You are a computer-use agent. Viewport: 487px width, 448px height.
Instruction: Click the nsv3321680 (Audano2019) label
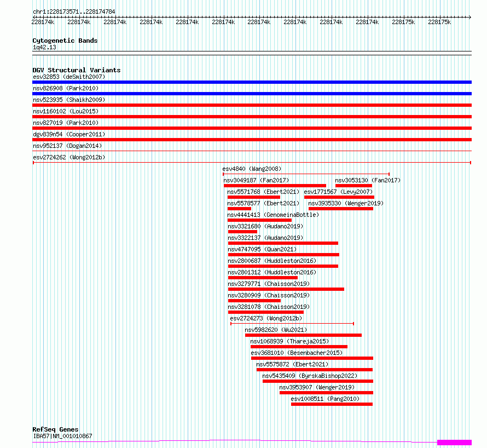(265, 226)
